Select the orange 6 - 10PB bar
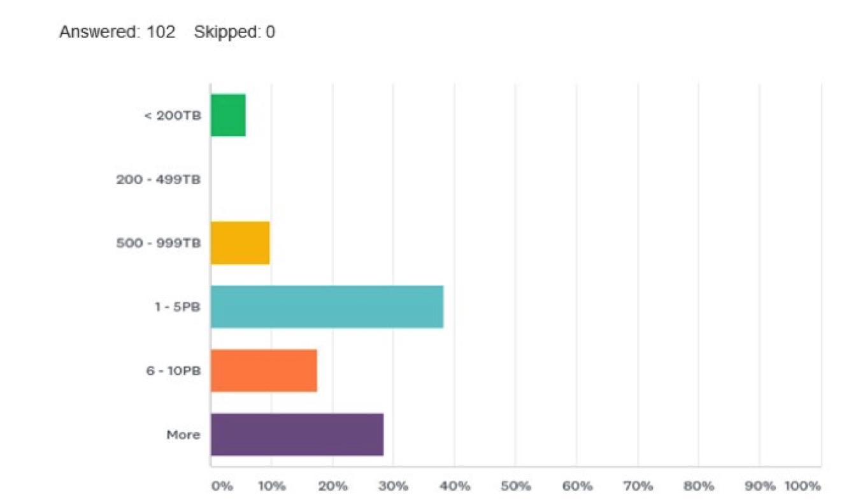Screen dimensions: 865x504 pyautogui.click(x=264, y=370)
